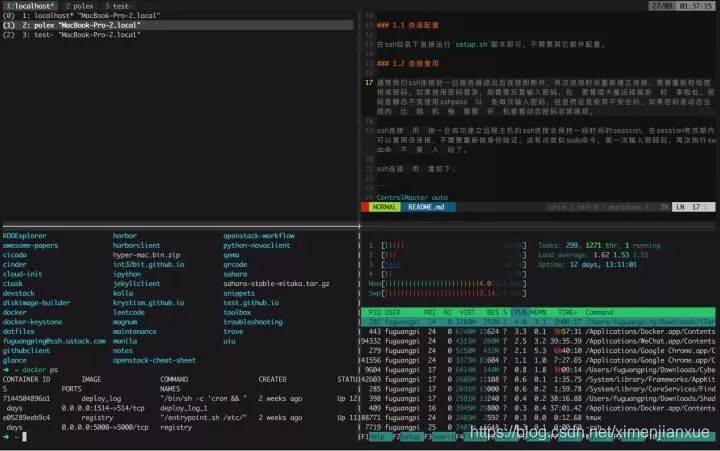This screenshot has width=720, height=451.
Task: Select htop process row PID 285
Action: point(538,389)
